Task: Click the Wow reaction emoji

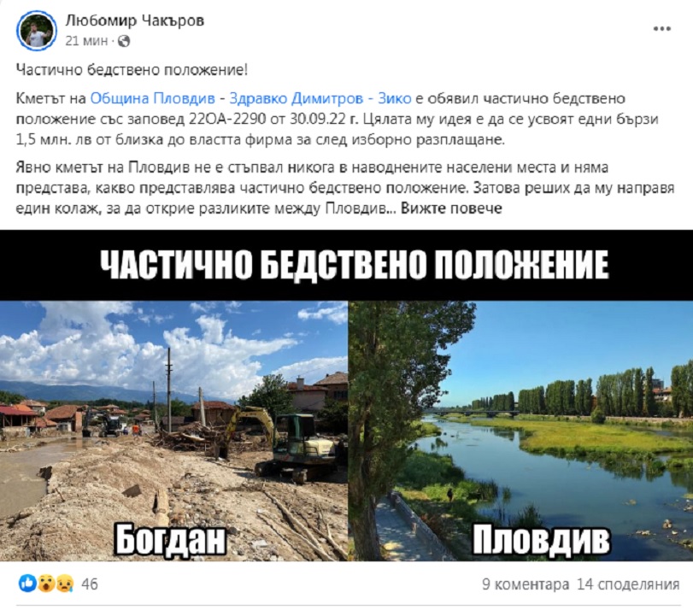Action: tap(46, 584)
